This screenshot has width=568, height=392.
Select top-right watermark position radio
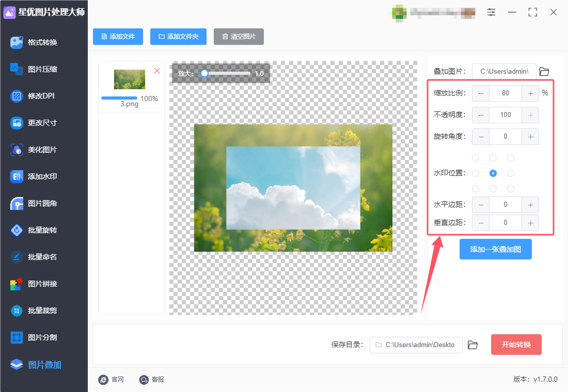[510, 158]
